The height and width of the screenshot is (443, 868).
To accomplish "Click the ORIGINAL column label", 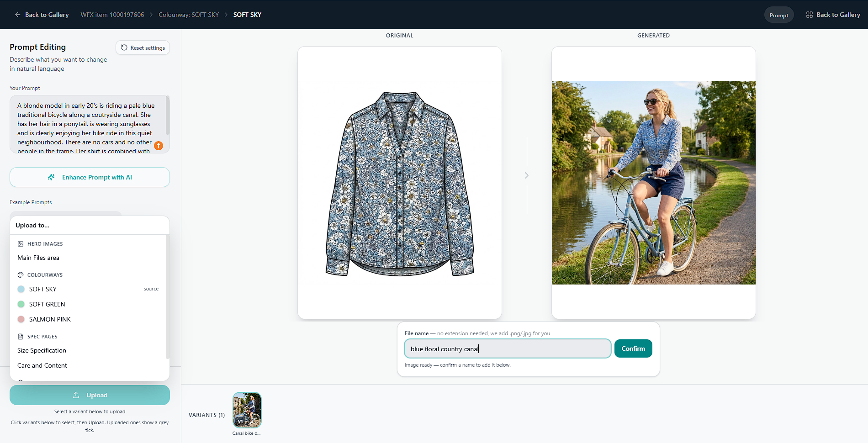I will (x=400, y=35).
